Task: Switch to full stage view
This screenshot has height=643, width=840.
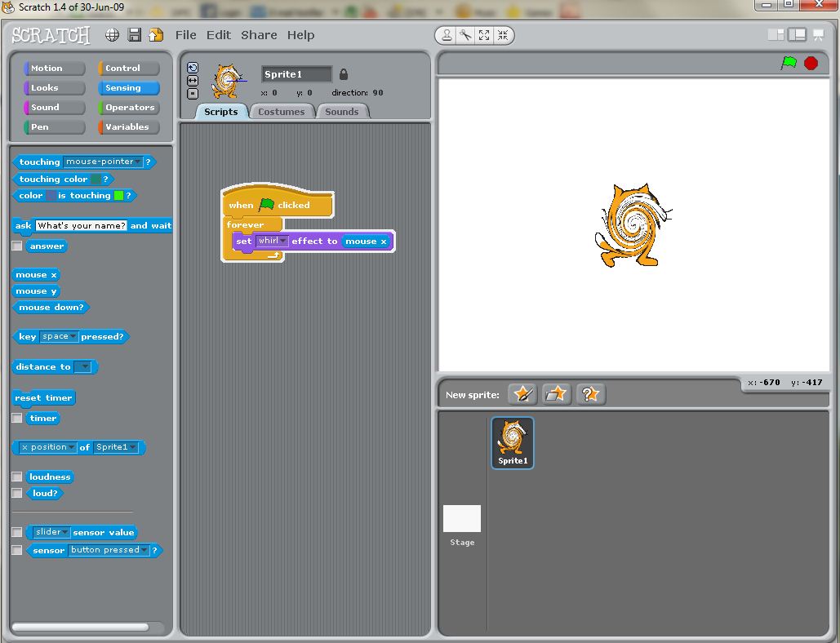Action: pos(797,35)
